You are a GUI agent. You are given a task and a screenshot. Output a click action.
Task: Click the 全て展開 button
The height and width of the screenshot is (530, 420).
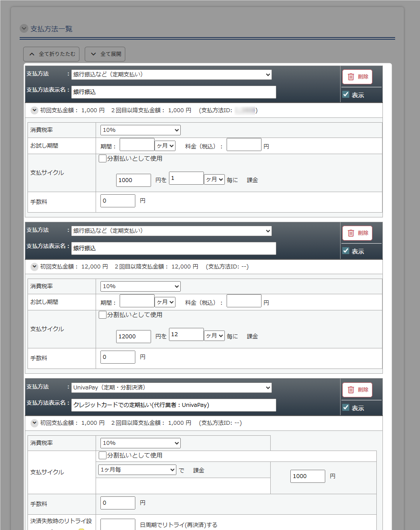tap(105, 54)
